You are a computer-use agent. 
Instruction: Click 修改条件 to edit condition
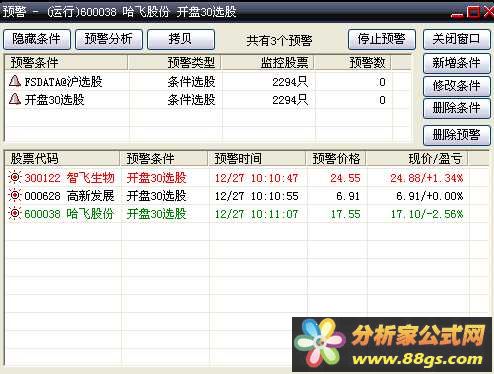(457, 86)
